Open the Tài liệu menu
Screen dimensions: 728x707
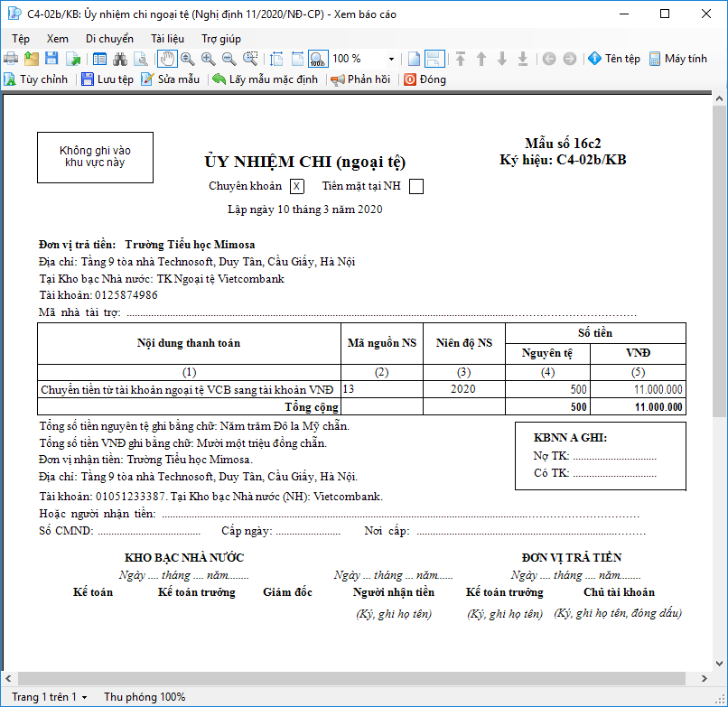168,39
